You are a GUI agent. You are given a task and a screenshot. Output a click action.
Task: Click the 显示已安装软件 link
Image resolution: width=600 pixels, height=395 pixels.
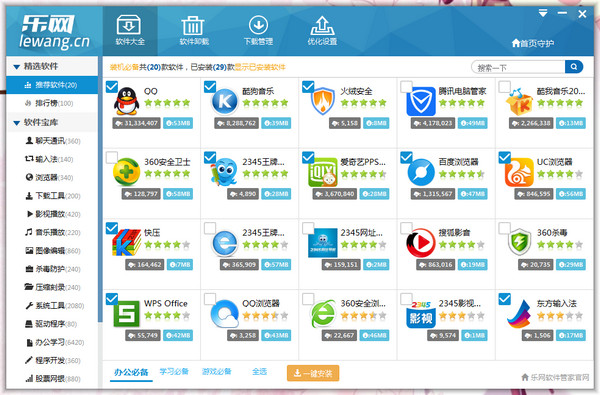click(x=260, y=67)
